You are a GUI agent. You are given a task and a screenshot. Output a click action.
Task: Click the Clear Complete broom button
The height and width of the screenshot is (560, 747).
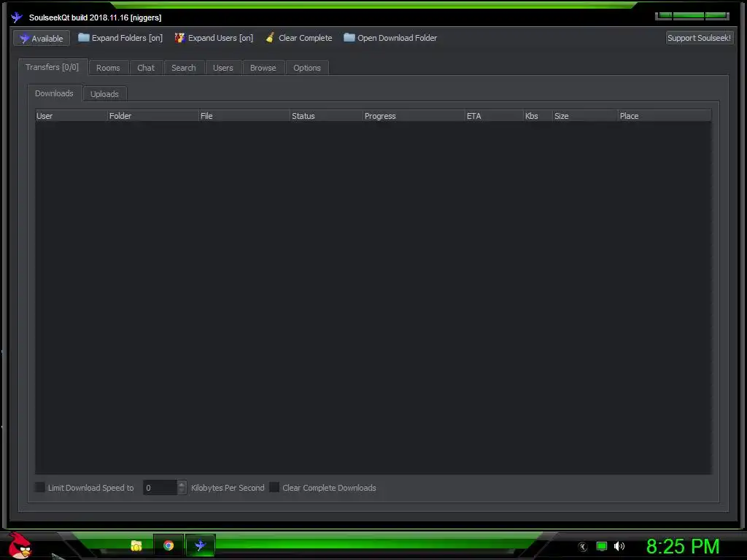[x=298, y=38]
